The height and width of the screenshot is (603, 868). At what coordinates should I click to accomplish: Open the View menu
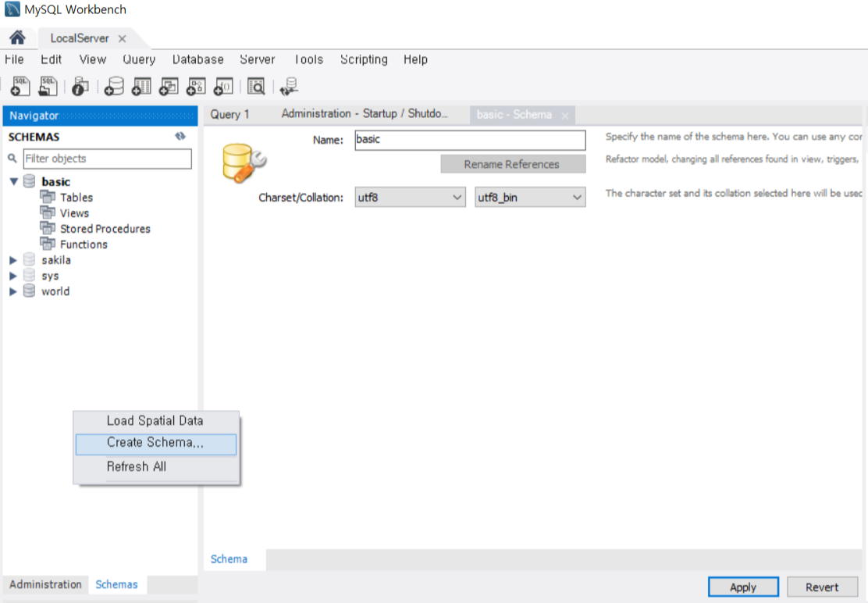click(92, 59)
